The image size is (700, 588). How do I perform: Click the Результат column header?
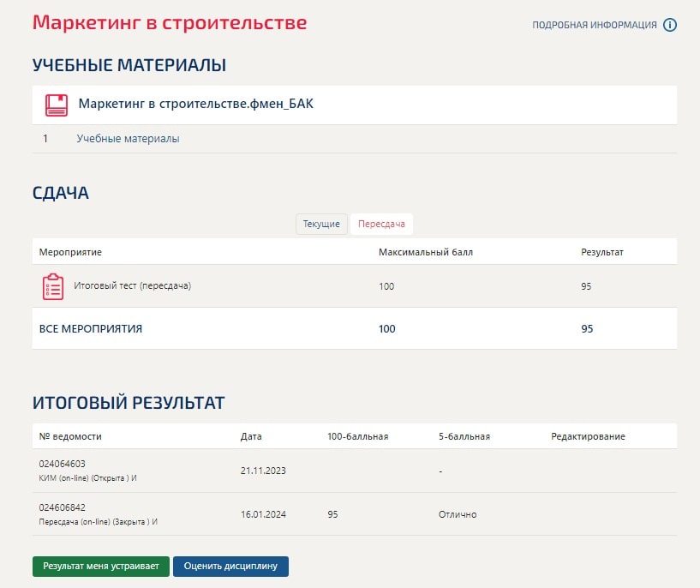[x=602, y=251]
